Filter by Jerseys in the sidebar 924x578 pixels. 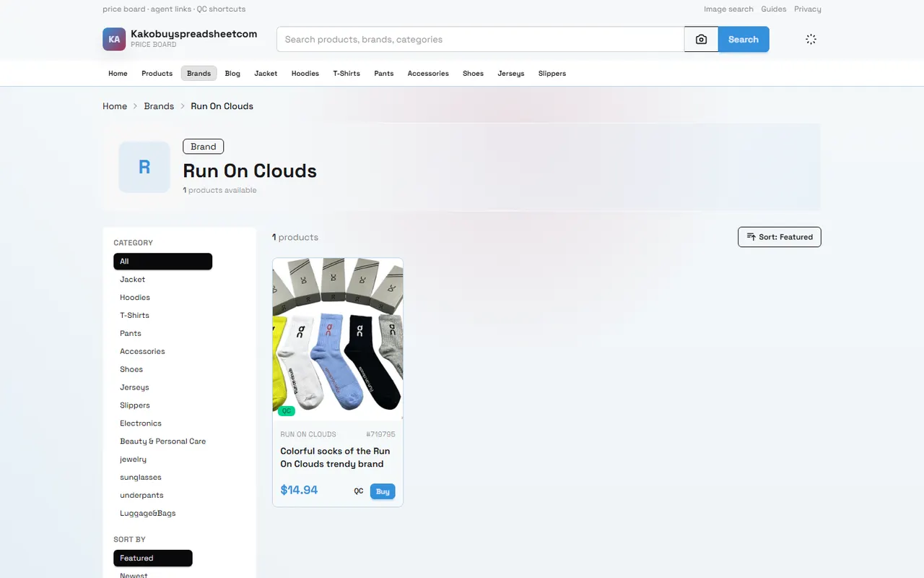(x=134, y=387)
